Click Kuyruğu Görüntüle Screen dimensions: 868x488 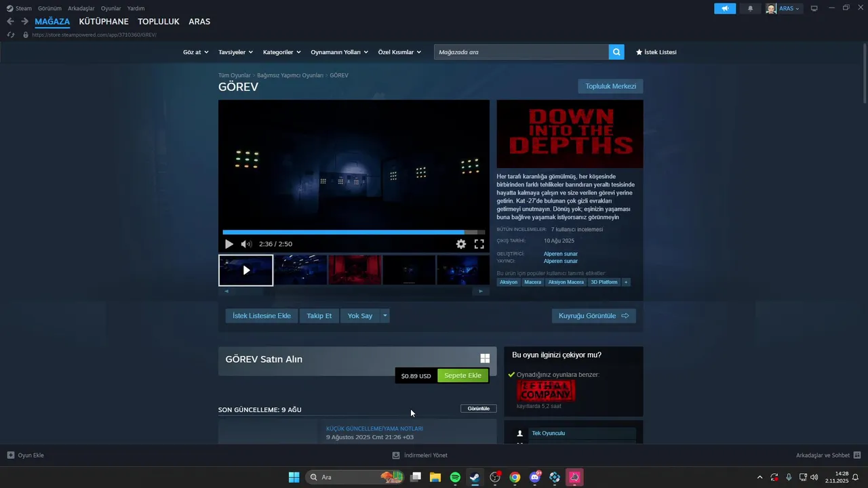[x=593, y=316]
